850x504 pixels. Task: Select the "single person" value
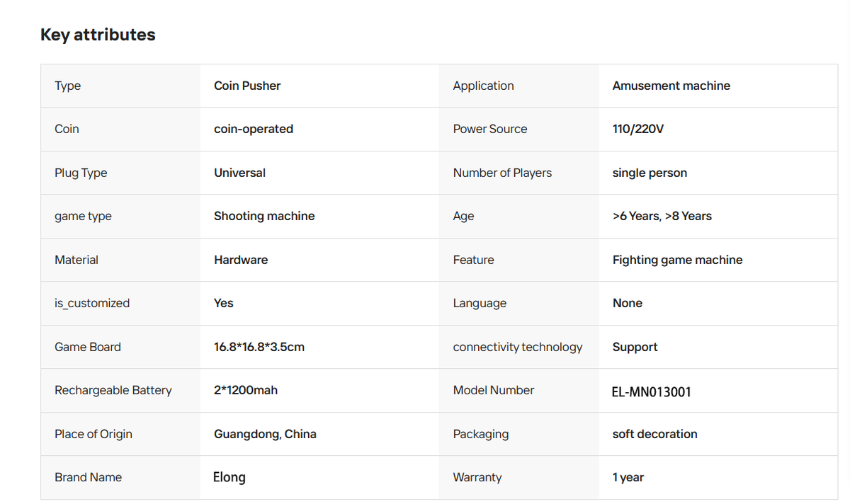650,173
